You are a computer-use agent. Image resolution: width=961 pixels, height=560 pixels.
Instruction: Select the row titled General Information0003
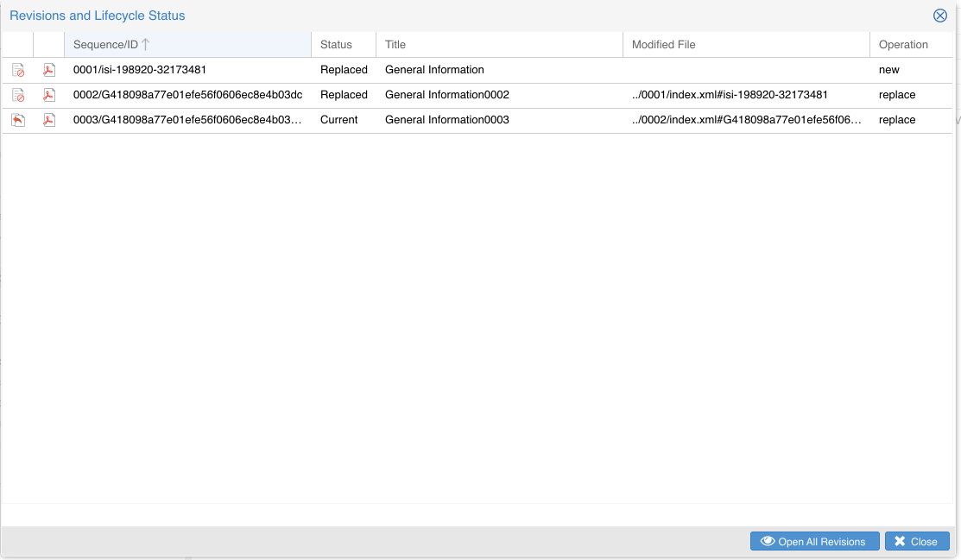pyautogui.click(x=446, y=120)
